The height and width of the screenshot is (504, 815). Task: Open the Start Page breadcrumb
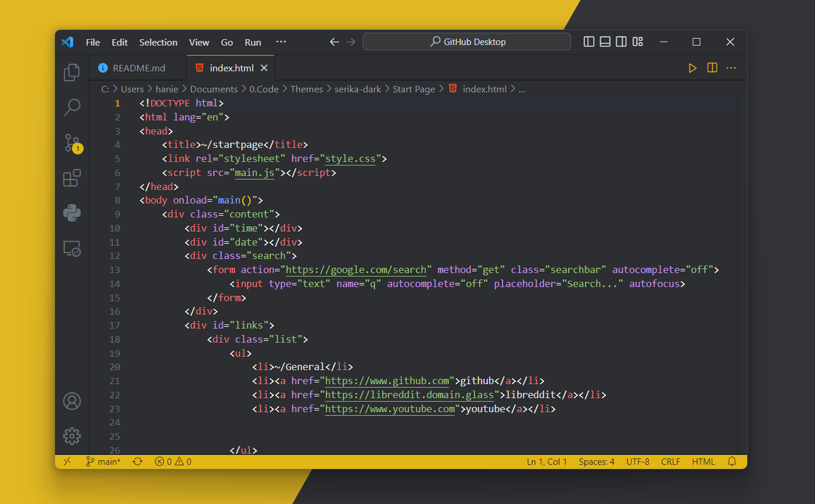(414, 89)
